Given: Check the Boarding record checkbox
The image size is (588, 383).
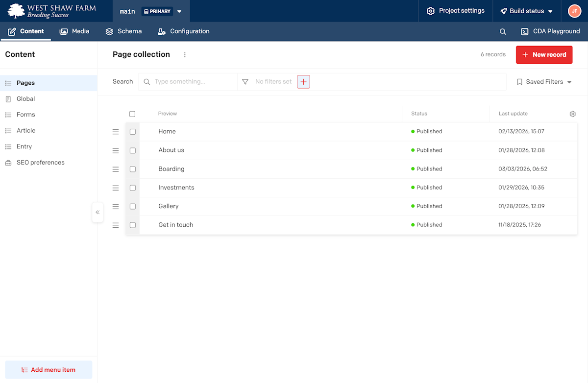Looking at the screenshot, I should [132, 169].
